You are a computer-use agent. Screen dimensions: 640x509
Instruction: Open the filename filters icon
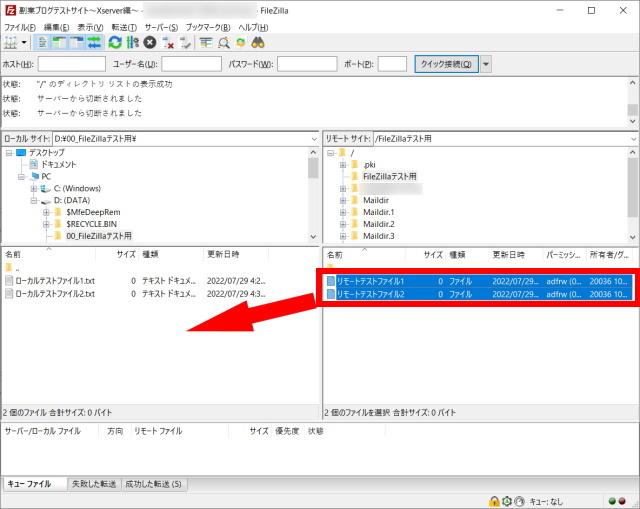(206, 42)
